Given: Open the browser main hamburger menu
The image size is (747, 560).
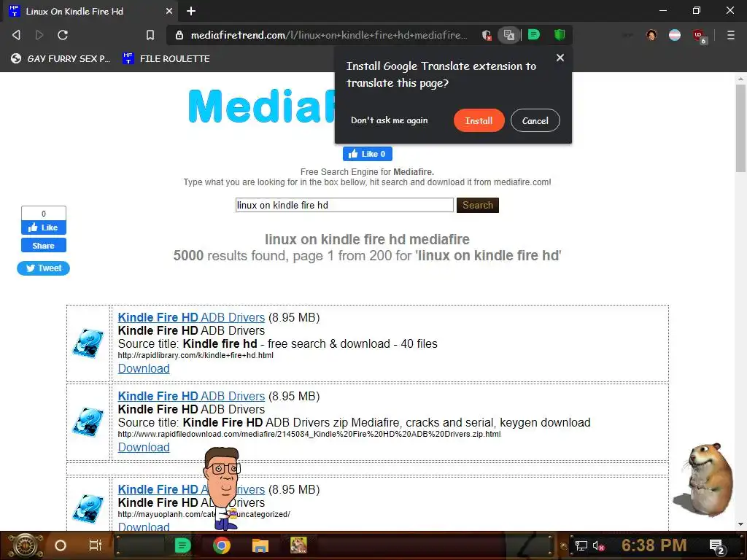Looking at the screenshot, I should tap(730, 35).
